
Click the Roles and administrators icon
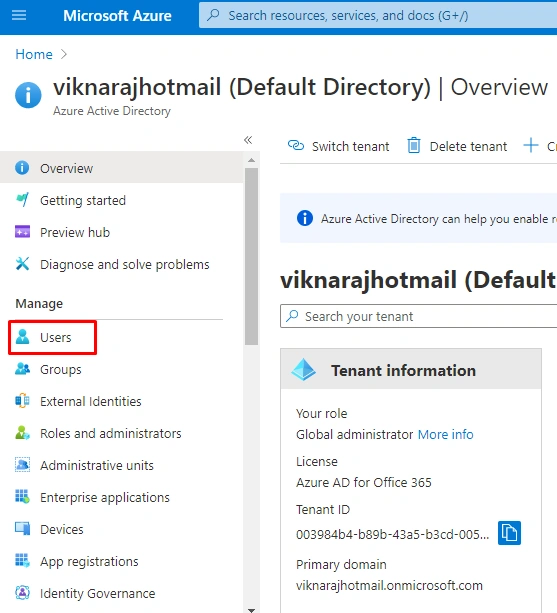pyautogui.click(x=22, y=433)
